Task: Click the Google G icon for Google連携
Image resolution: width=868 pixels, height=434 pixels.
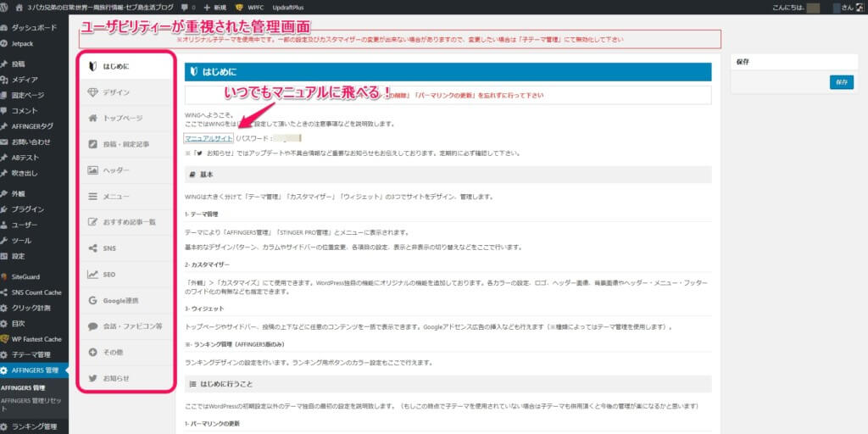Action: (x=93, y=301)
